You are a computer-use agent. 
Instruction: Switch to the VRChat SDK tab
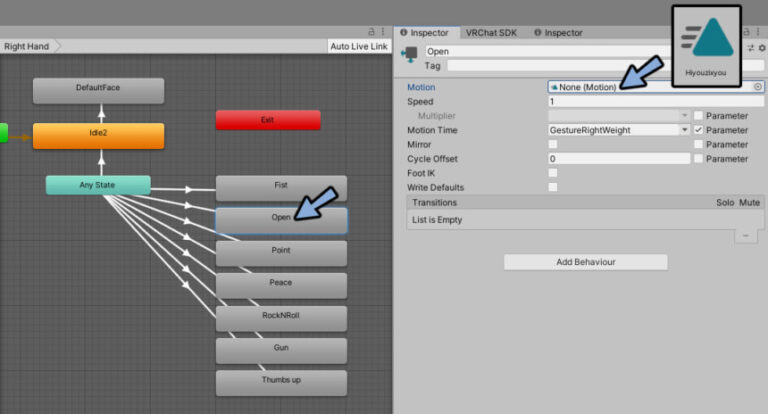[493, 32]
